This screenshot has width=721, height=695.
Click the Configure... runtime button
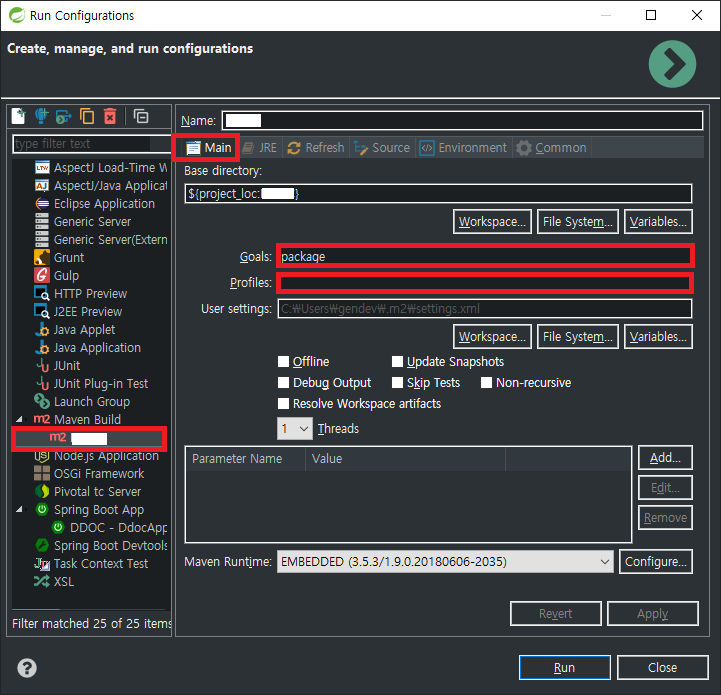coord(655,562)
